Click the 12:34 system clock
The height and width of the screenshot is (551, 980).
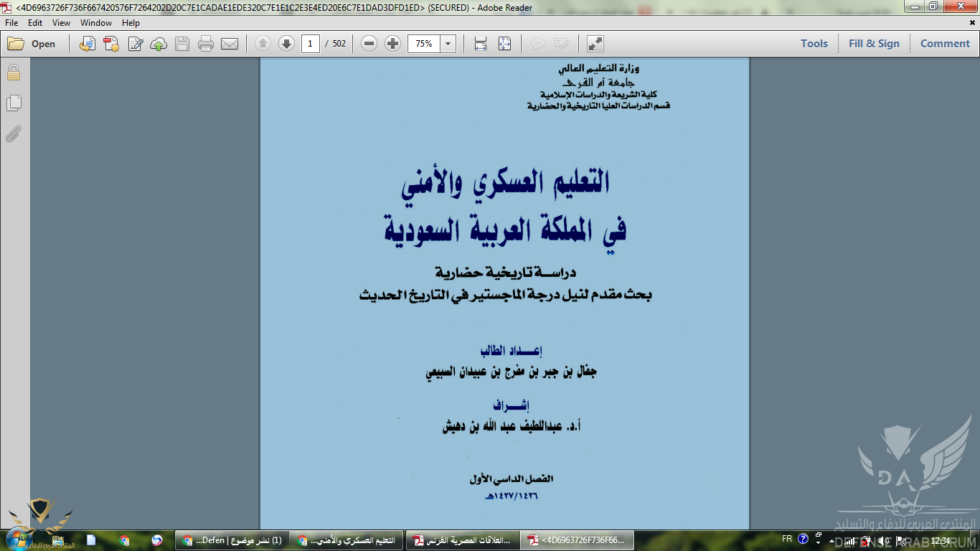[941, 540]
